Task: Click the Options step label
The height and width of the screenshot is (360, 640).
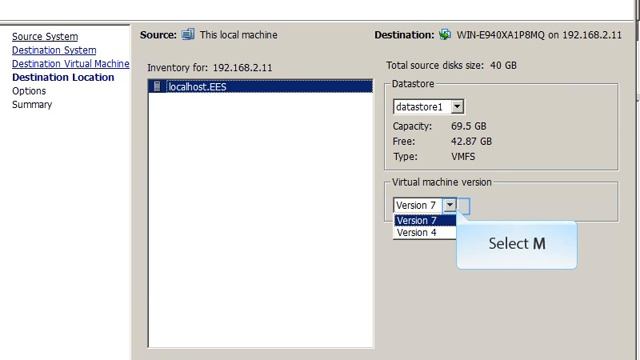Action: pos(29,91)
